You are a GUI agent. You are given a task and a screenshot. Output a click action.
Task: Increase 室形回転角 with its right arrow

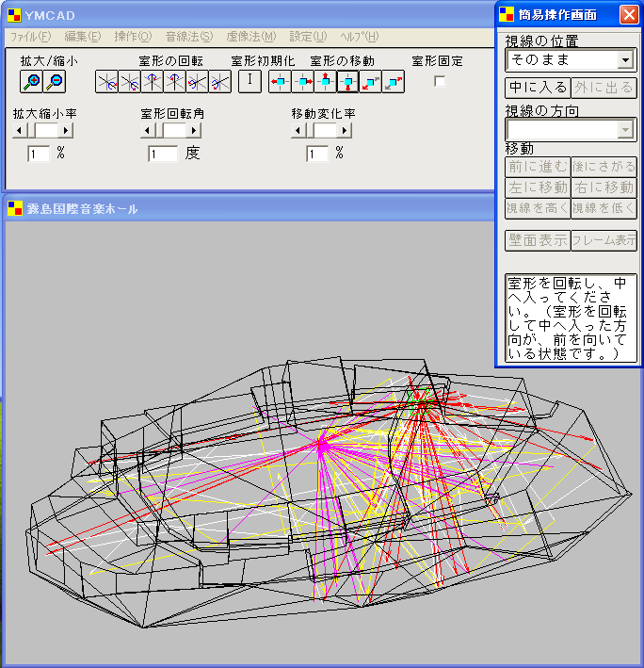click(194, 130)
